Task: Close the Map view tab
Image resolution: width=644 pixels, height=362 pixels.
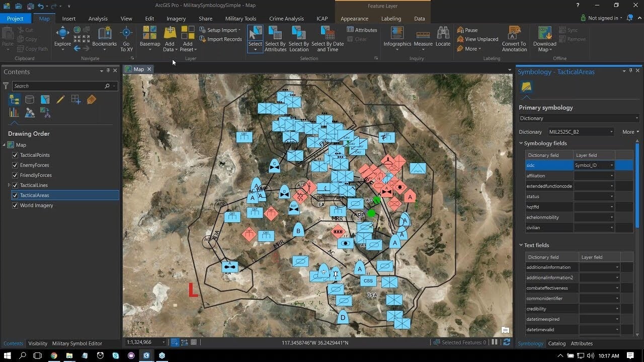Action: [149, 69]
